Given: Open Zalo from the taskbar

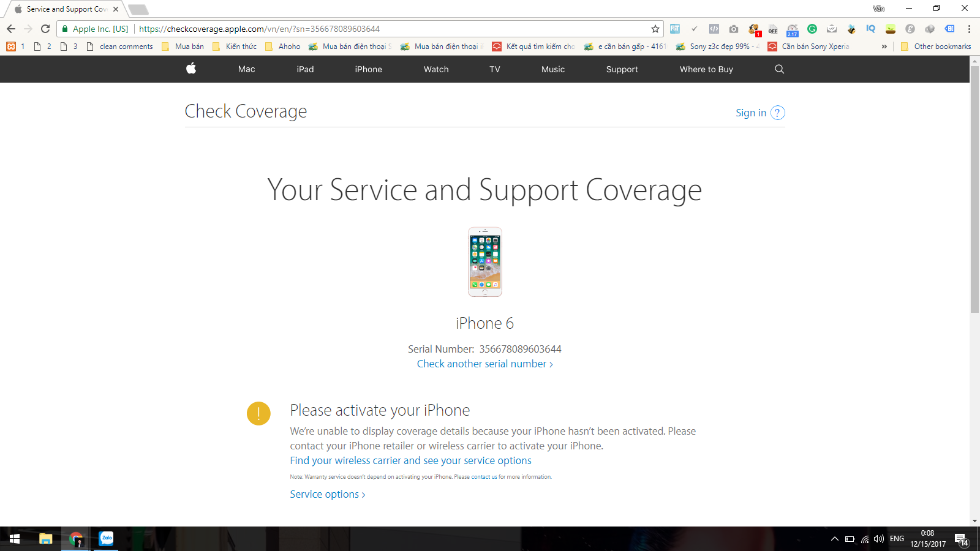Looking at the screenshot, I should [107, 539].
